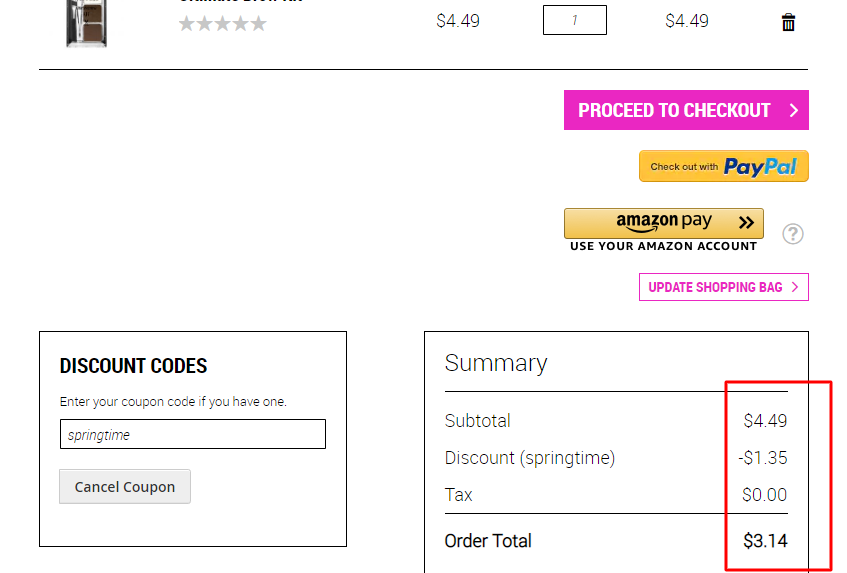Click the Subtotal amount $4.49 in summary
This screenshot has width=847, height=573.
pos(765,421)
